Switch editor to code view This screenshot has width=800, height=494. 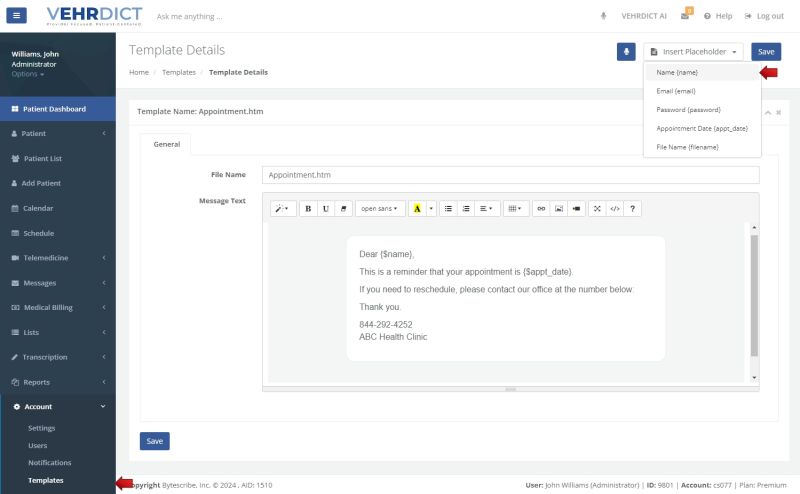coord(615,209)
